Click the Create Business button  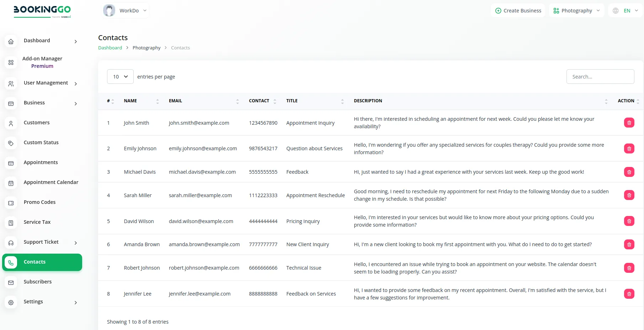coord(518,11)
